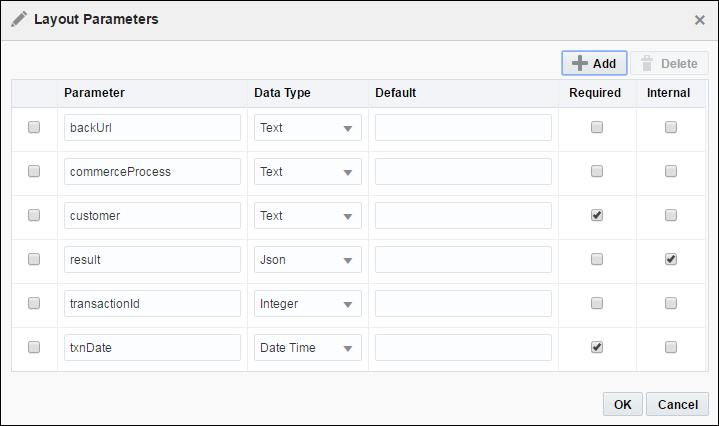
Task: Uncheck Required for txnDate
Action: coord(597,347)
